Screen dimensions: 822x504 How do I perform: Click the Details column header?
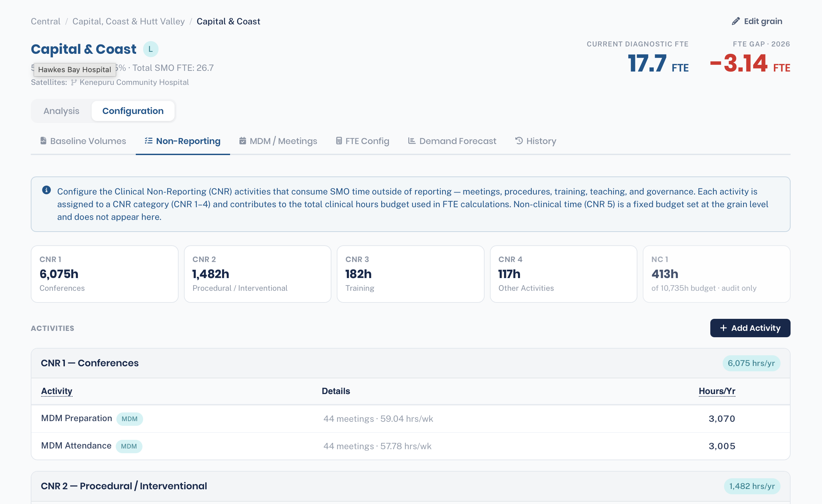(x=336, y=391)
